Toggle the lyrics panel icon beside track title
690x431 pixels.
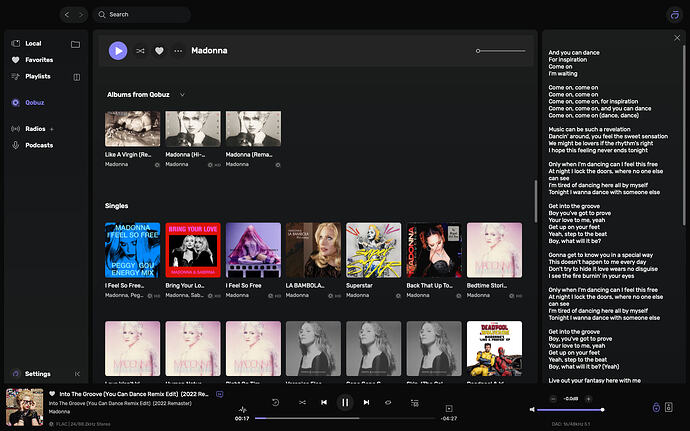[x=220, y=394]
